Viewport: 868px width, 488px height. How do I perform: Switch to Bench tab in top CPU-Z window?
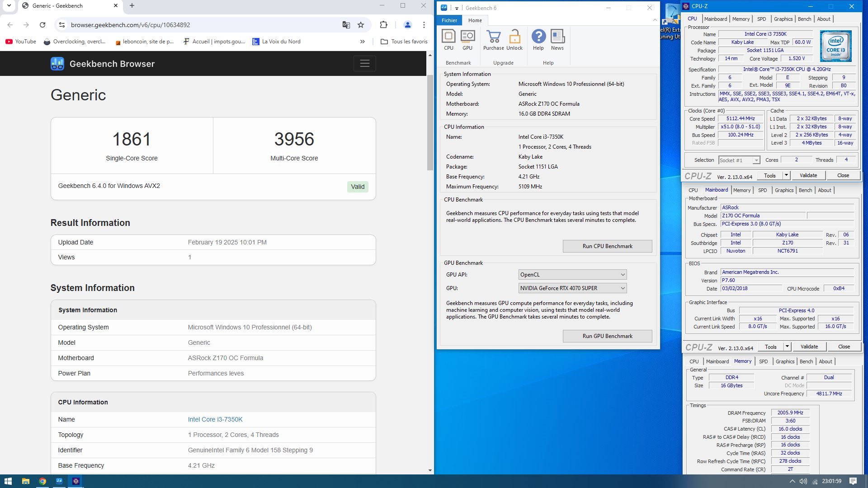804,19
